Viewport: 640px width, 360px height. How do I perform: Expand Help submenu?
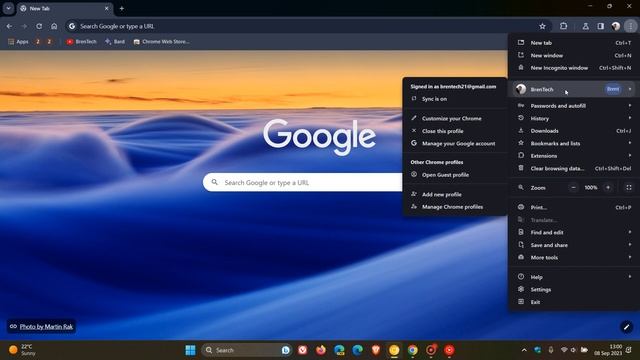click(x=574, y=277)
